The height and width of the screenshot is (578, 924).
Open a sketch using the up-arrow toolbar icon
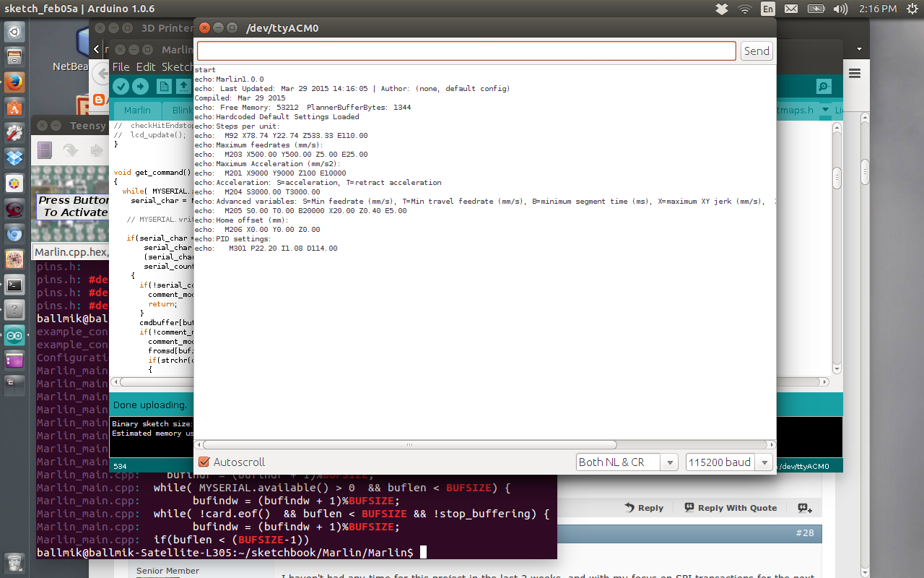(x=183, y=86)
